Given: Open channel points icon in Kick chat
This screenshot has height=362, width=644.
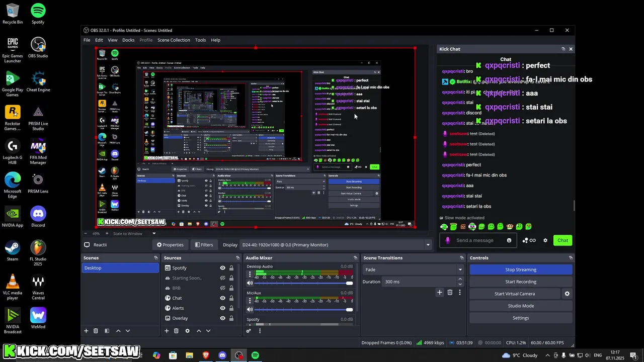Looking at the screenshot, I should [529, 240].
